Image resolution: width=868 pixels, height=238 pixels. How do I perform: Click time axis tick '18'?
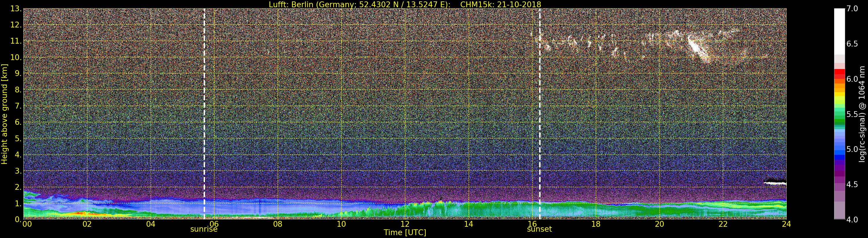(596, 224)
